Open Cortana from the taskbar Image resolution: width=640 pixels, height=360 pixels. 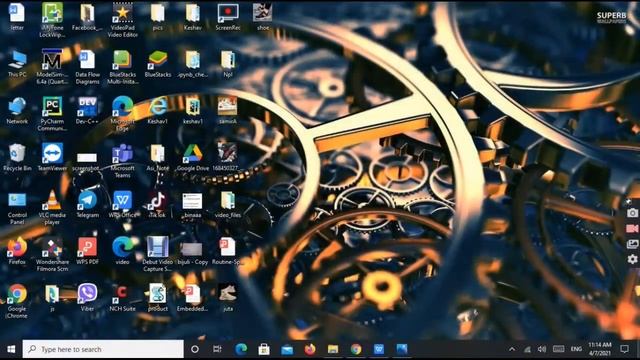coord(195,349)
